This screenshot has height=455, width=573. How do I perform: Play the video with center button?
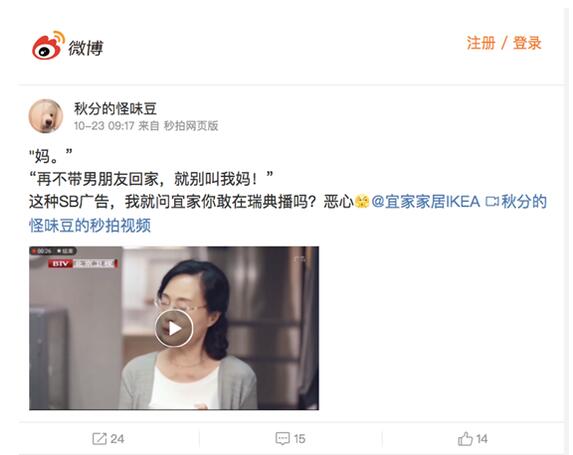174,329
